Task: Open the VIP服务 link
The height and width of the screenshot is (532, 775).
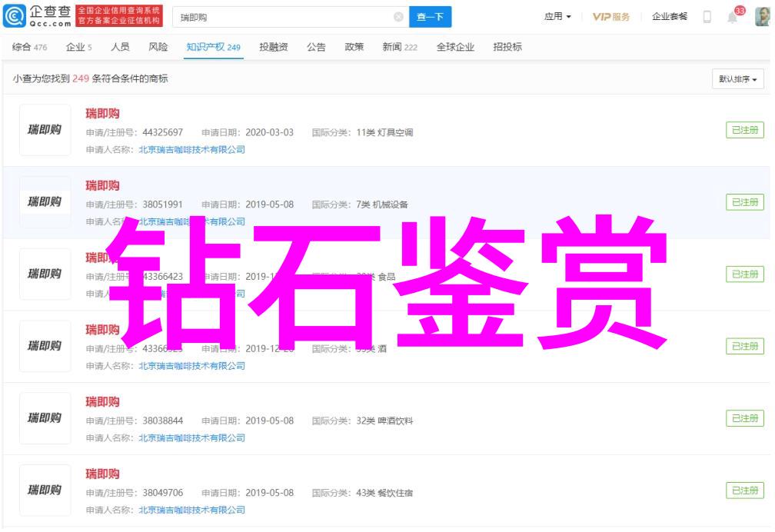Action: pos(611,17)
